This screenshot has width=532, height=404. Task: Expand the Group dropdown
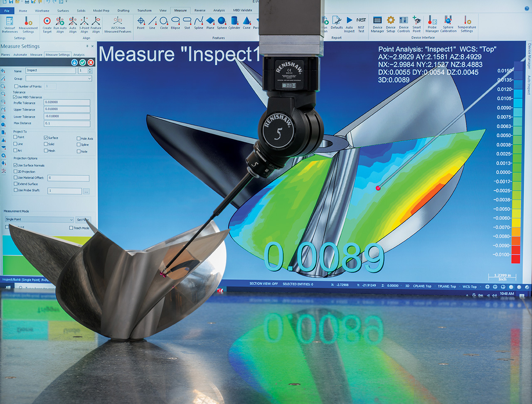[x=89, y=79]
